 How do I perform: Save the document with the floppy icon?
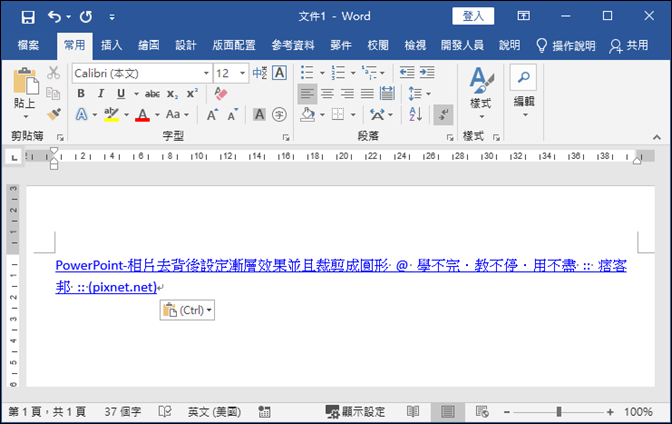click(28, 17)
